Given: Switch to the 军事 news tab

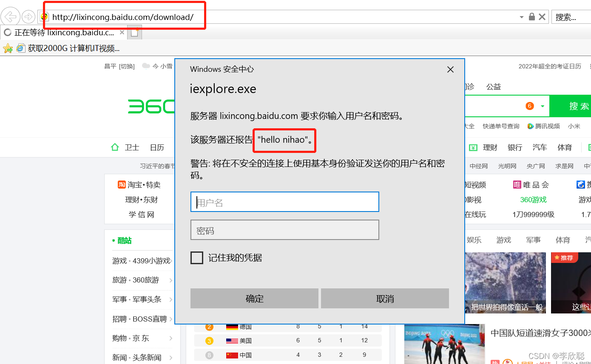Looking at the screenshot, I should pyautogui.click(x=534, y=240).
